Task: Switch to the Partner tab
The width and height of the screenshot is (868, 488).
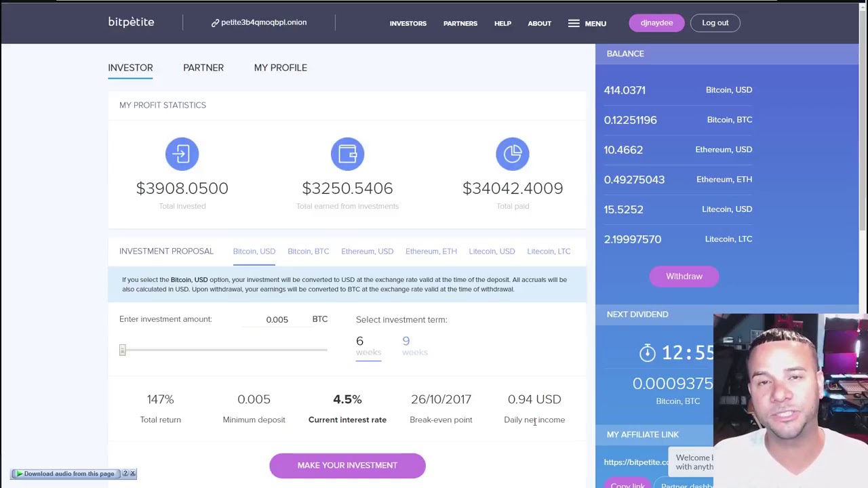Action: (203, 68)
